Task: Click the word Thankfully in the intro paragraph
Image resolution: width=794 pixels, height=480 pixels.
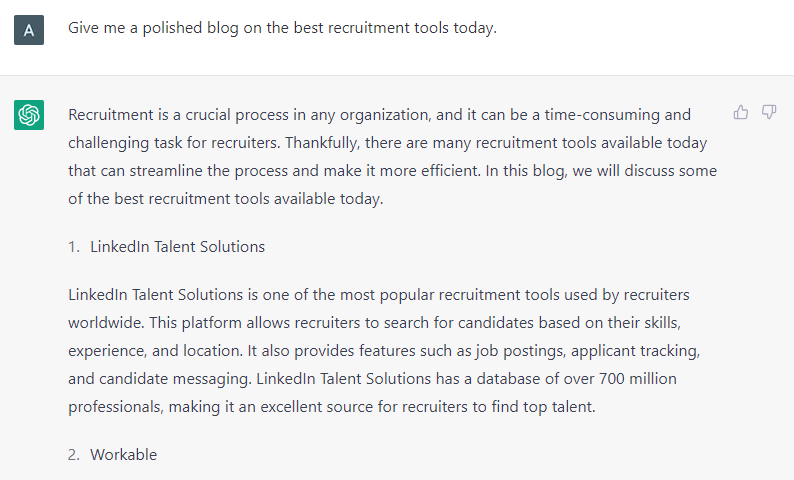Action: 323,143
